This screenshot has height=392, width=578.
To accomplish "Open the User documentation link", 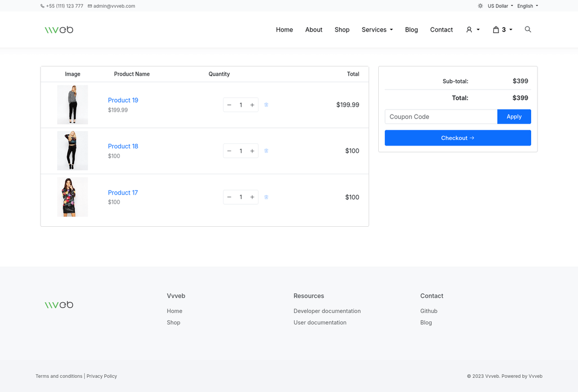I will [x=320, y=323].
